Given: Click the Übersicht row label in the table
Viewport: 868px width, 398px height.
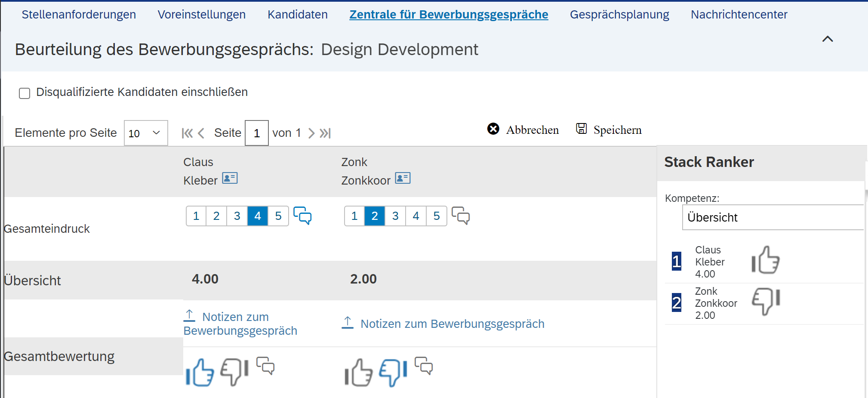Looking at the screenshot, I should pos(32,281).
